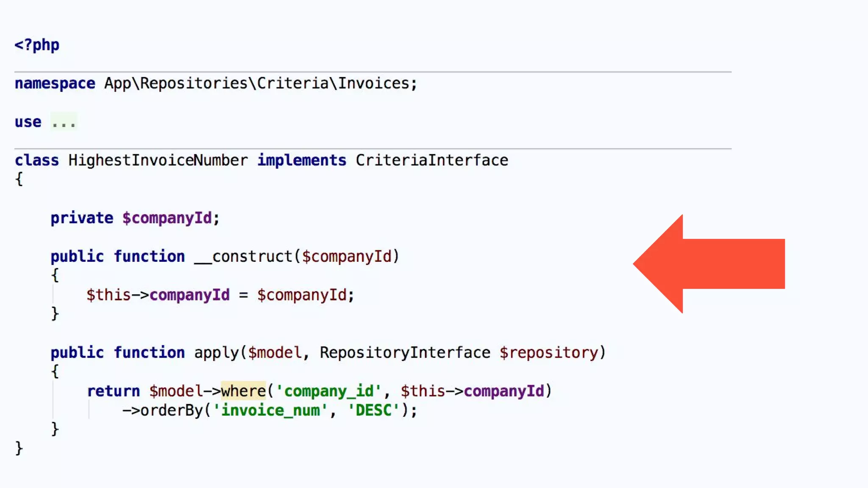This screenshot has height=488, width=868.
Task: Click the 'company_id' string literal
Action: pos(328,391)
